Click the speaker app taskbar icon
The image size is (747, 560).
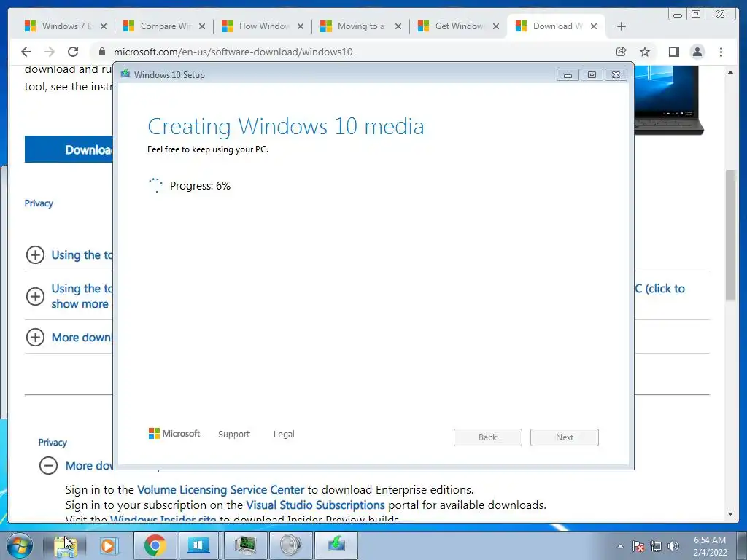pos(291,545)
